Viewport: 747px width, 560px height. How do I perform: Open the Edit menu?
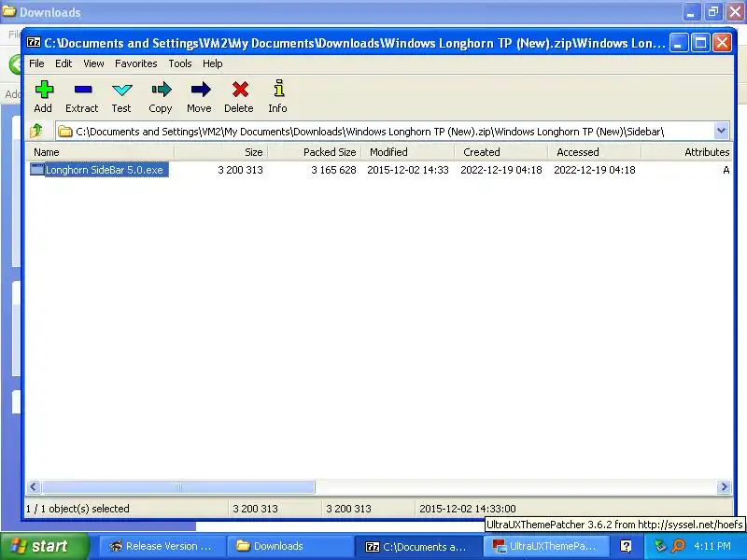pos(63,63)
